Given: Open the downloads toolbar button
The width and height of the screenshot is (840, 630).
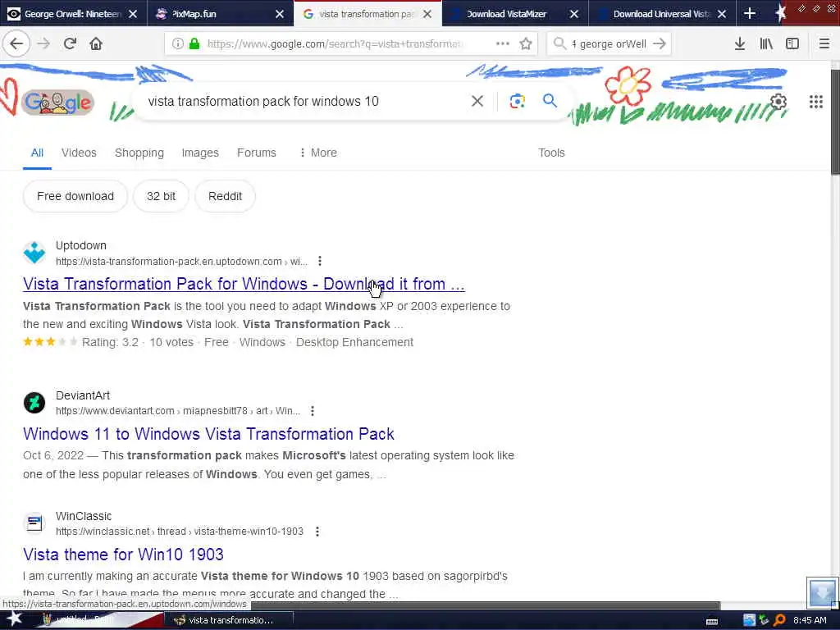Looking at the screenshot, I should click(x=740, y=43).
